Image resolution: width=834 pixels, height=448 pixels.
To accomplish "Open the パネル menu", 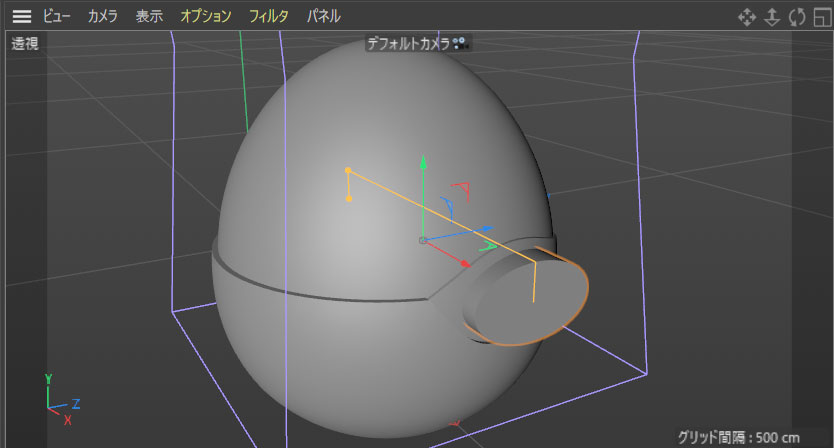I will coord(323,16).
